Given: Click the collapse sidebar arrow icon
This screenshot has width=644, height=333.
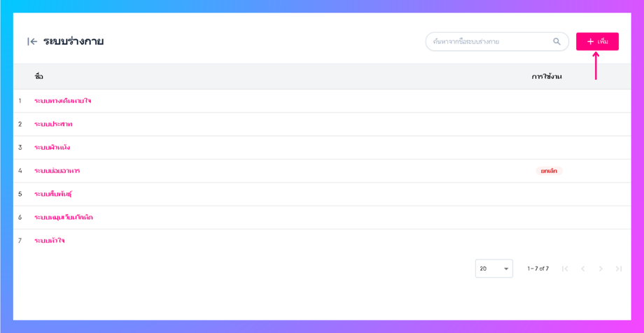Looking at the screenshot, I should pos(32,42).
